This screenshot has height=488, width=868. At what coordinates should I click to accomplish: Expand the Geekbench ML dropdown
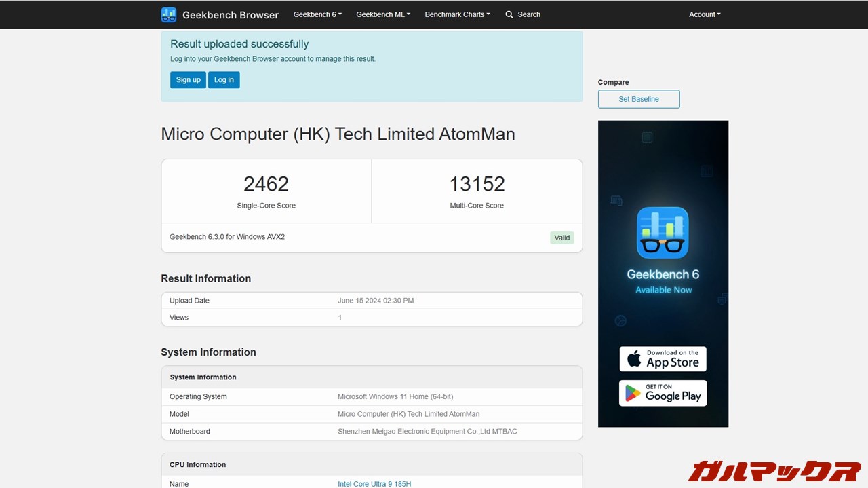click(x=383, y=14)
